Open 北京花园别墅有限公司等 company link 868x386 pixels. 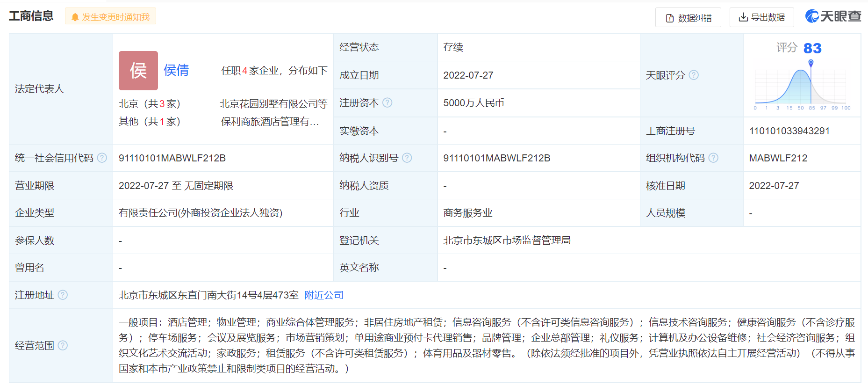coord(273,104)
